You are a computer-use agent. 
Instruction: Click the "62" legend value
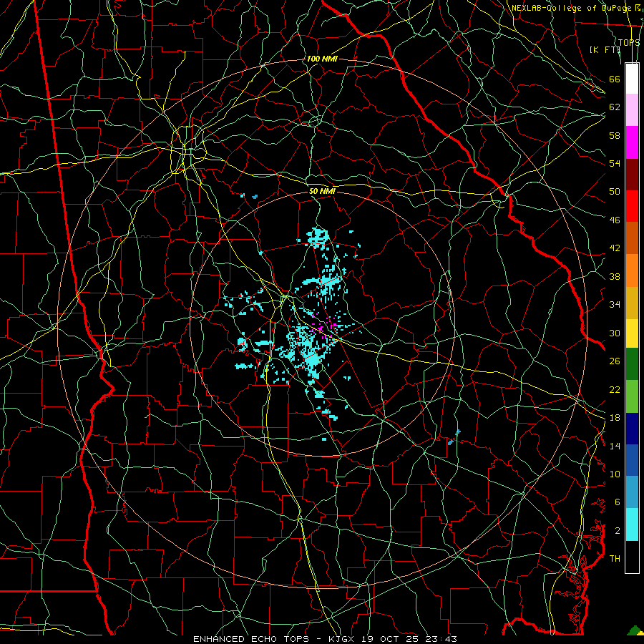(x=615, y=107)
